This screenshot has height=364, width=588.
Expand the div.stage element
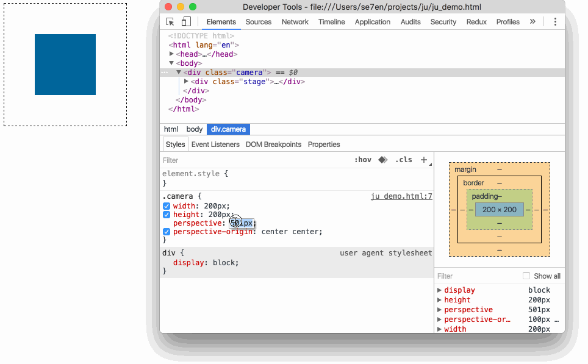tap(186, 81)
